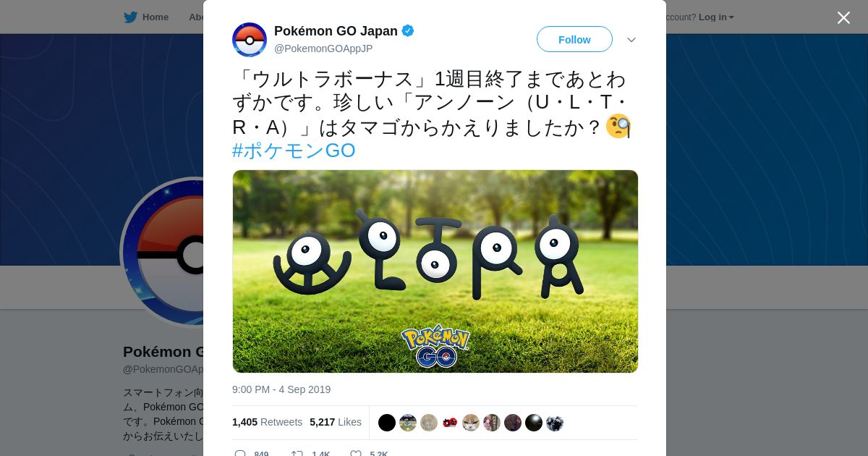Open the last liker avatar in row
This screenshot has height=456, width=868.
[555, 423]
